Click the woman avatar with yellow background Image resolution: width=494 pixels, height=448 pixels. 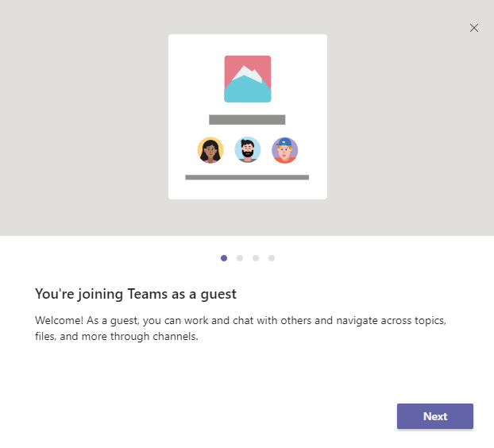click(210, 150)
